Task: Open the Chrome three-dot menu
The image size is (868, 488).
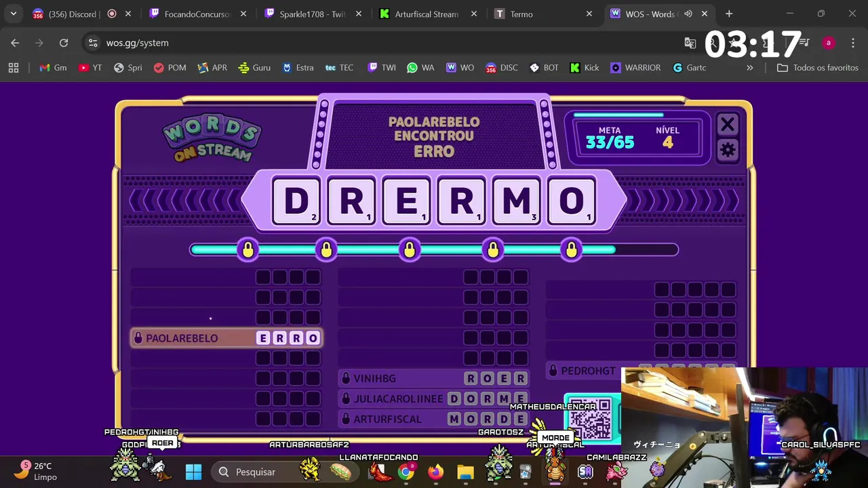Action: (853, 43)
